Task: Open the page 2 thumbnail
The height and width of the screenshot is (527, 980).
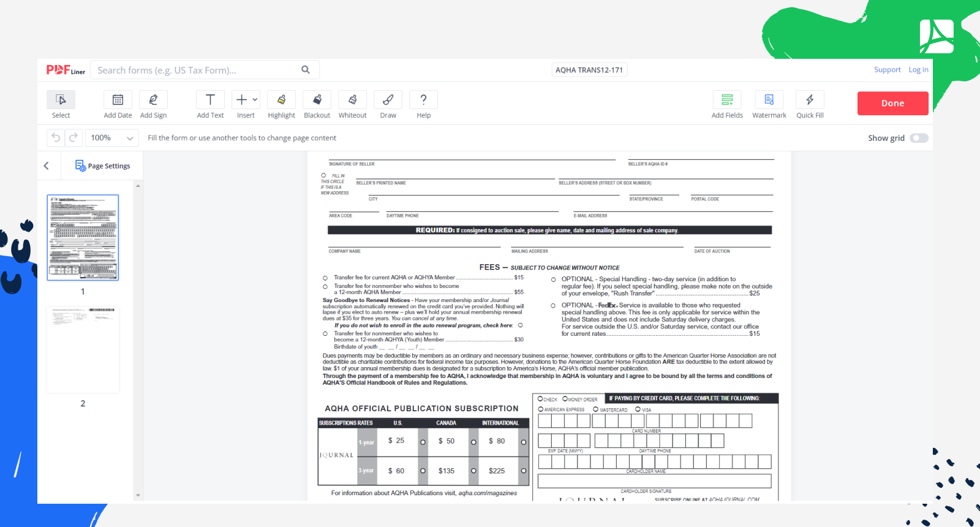Action: (x=83, y=350)
